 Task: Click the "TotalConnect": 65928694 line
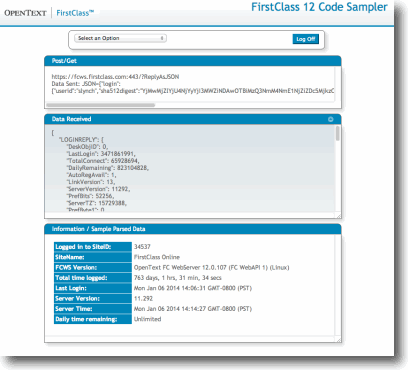tap(103, 161)
